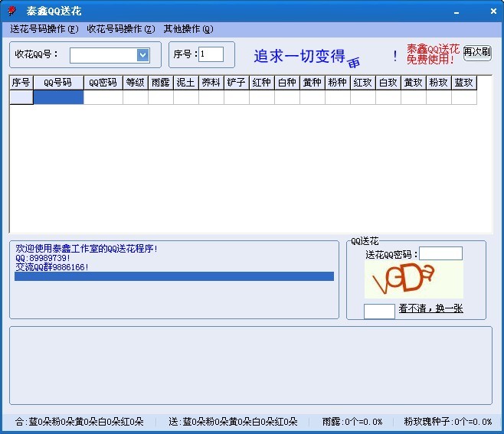Click the 红玫 column header

tap(363, 83)
